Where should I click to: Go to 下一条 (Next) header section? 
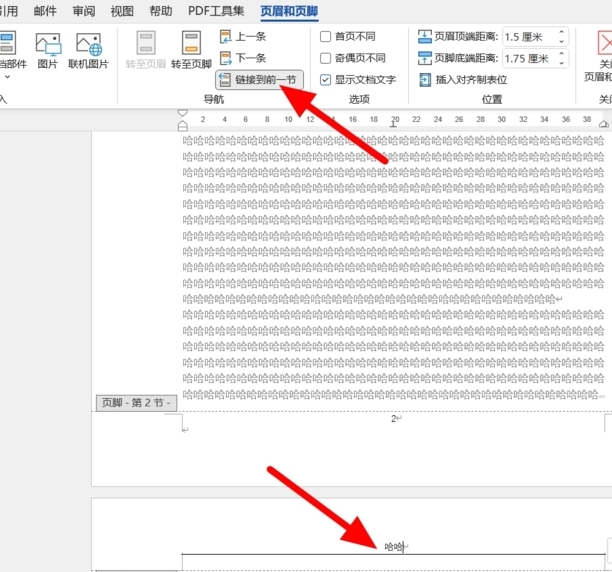click(243, 58)
